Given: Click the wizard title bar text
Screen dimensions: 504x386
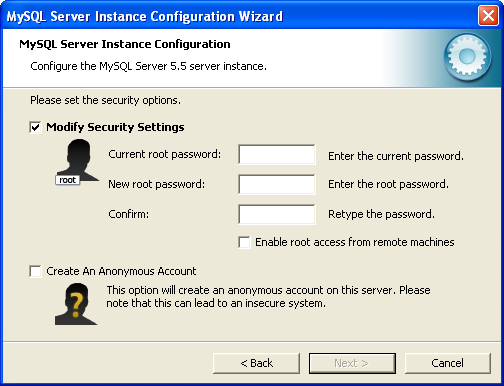Looking at the screenshot, I should 145,16.
